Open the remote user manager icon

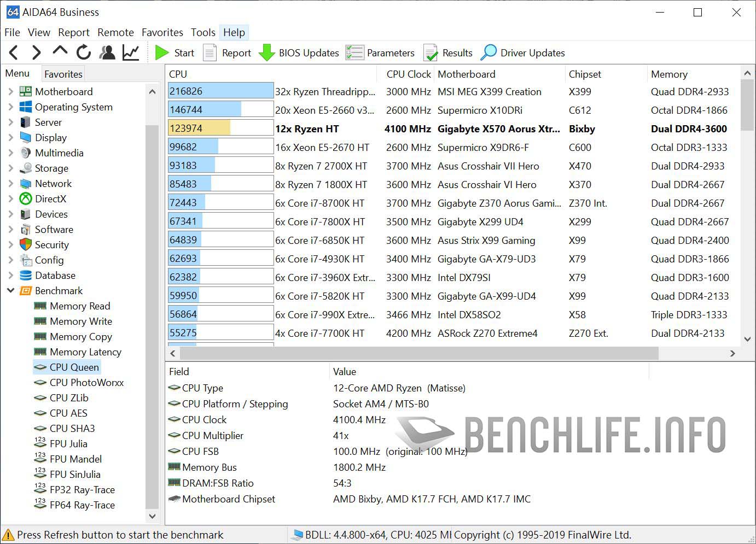[x=107, y=53]
